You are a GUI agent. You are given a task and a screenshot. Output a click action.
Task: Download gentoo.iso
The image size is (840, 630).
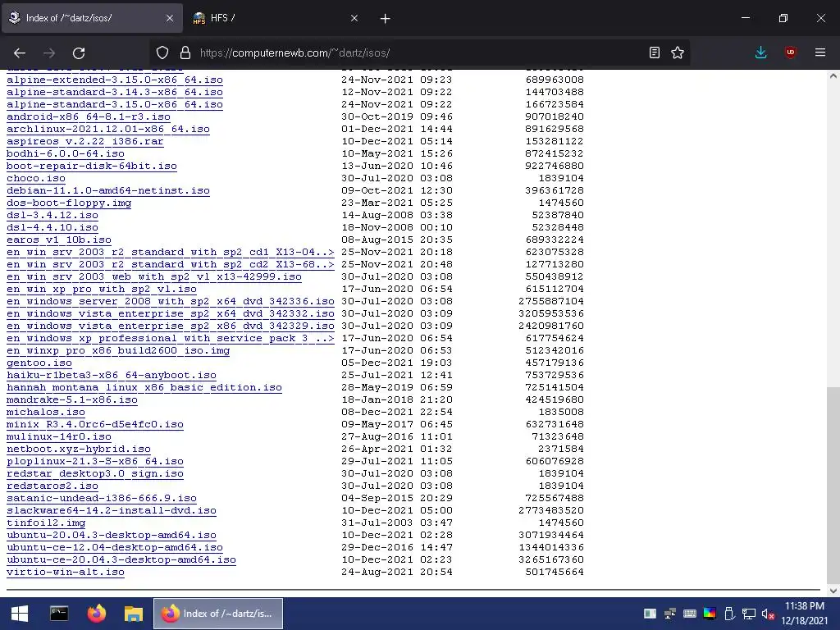point(39,363)
